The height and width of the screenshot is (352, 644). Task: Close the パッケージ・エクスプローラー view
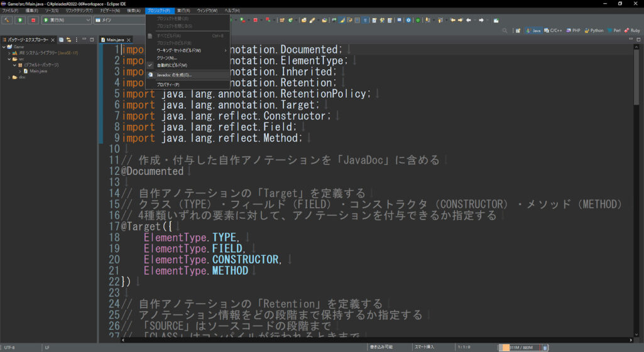click(x=53, y=40)
